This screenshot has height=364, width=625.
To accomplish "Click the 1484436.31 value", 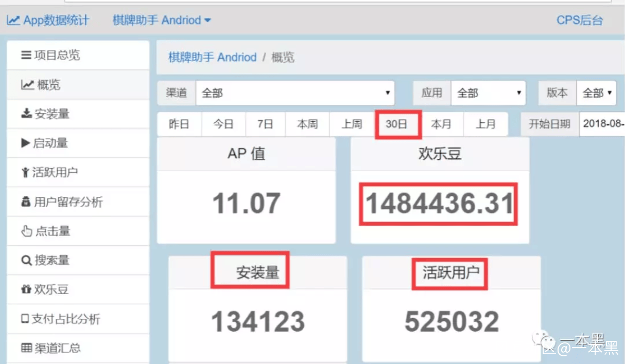I will pos(439,204).
